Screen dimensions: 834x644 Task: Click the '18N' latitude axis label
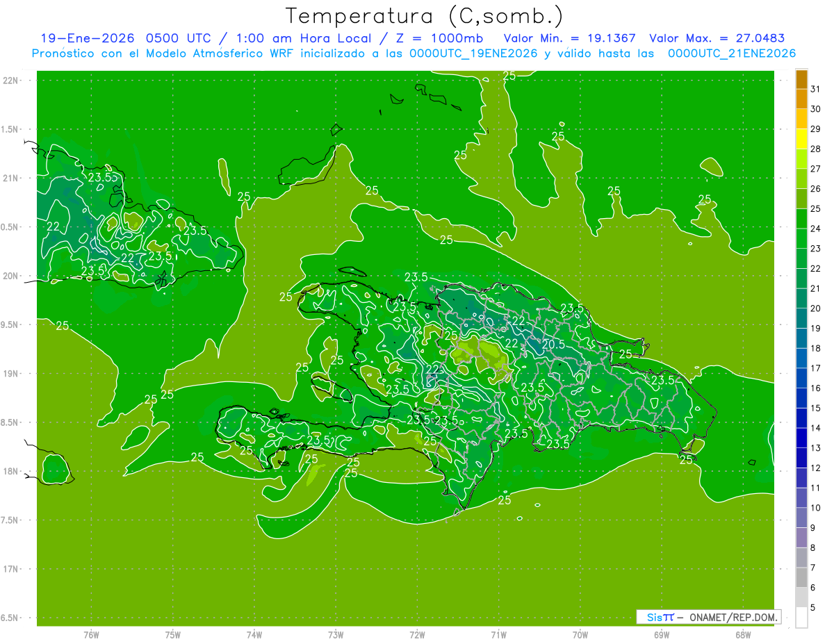[10, 472]
